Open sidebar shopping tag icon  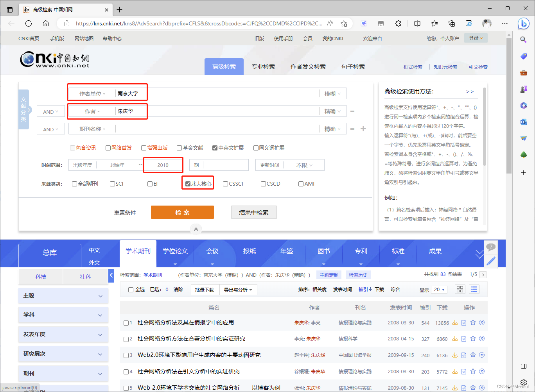click(x=523, y=56)
